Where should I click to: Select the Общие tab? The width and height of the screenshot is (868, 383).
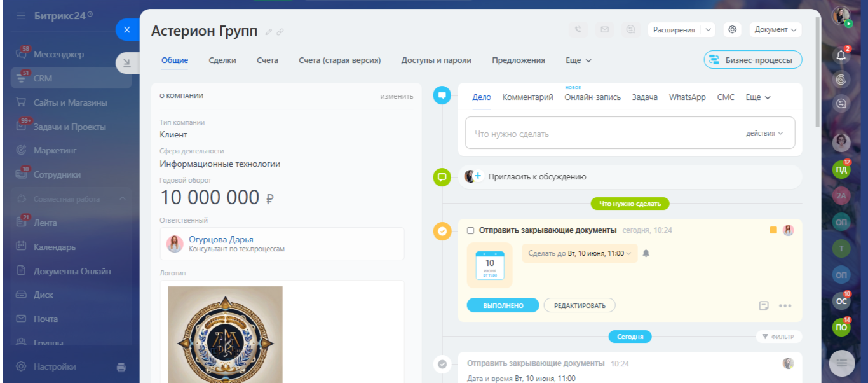pyautogui.click(x=175, y=60)
